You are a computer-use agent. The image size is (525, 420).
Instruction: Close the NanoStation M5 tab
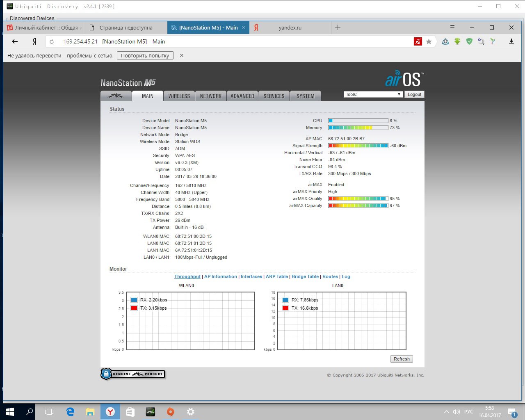tap(244, 27)
